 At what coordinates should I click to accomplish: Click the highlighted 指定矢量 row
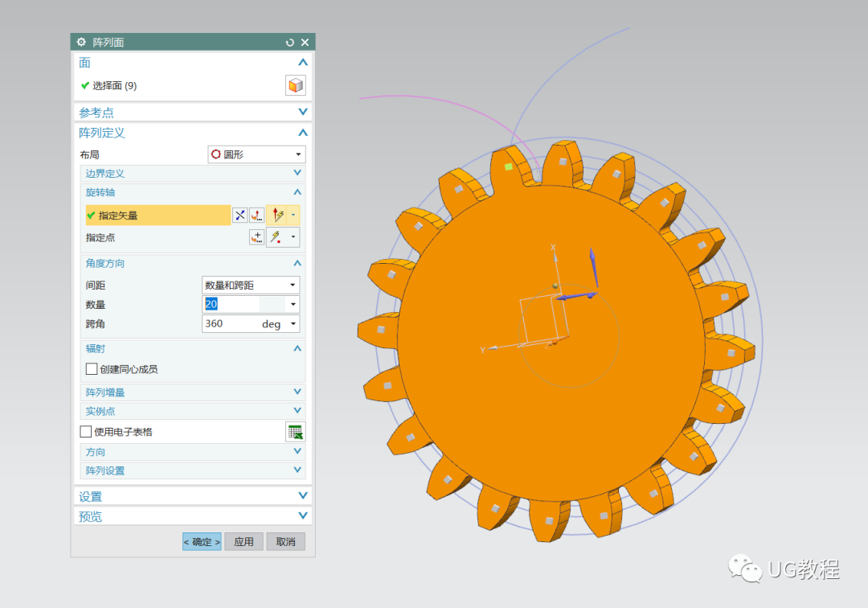pyautogui.click(x=158, y=215)
